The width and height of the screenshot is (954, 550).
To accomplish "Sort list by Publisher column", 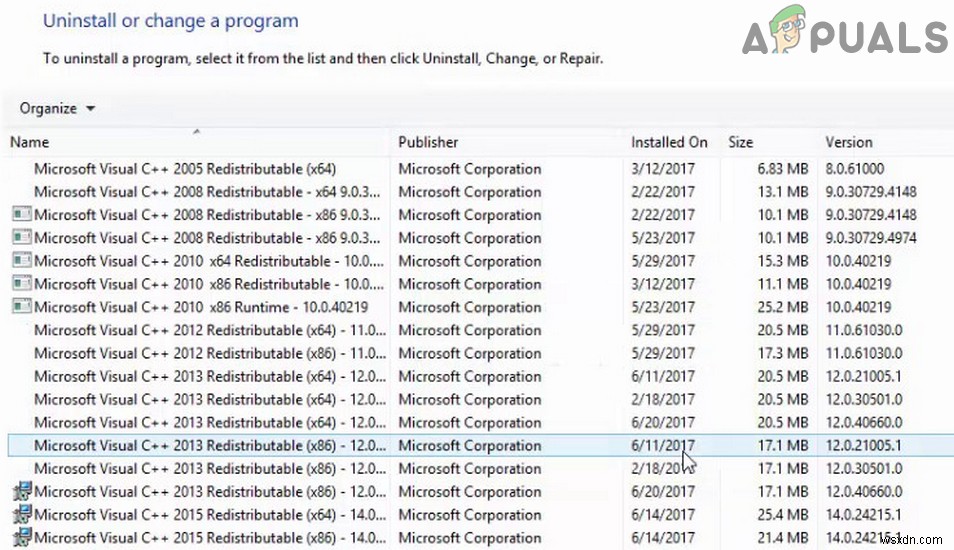I will [428, 142].
